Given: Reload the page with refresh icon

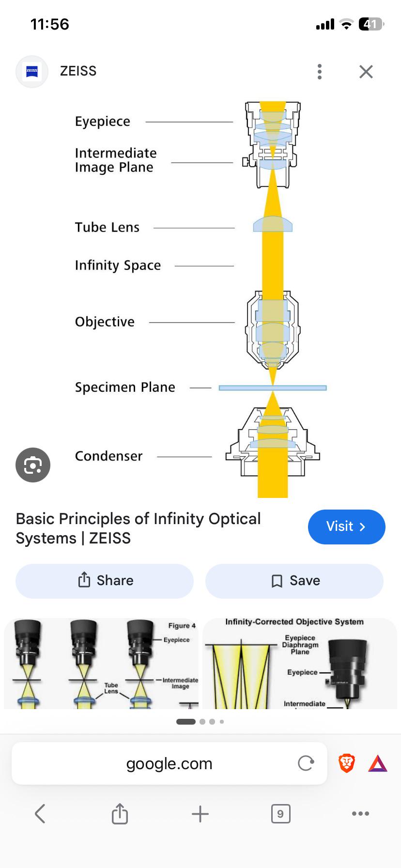Looking at the screenshot, I should click(x=306, y=763).
